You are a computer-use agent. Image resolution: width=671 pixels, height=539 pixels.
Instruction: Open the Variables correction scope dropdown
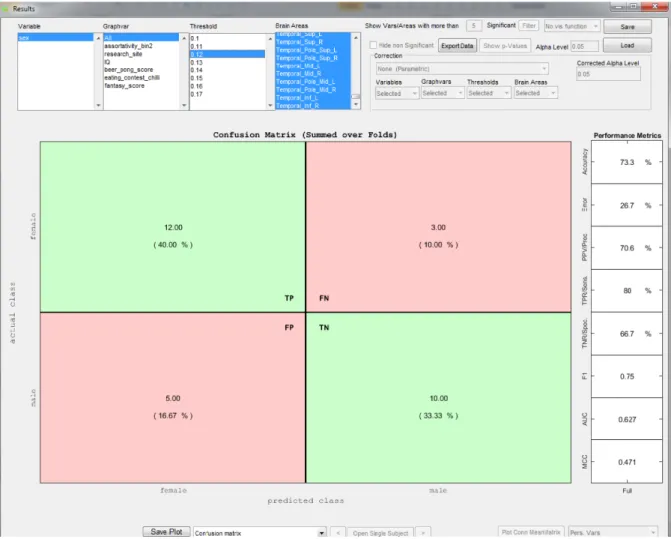(397, 93)
